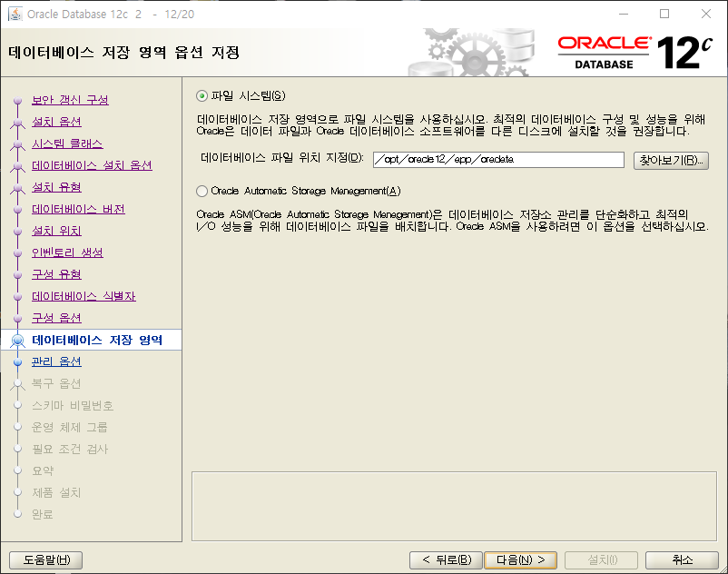
Task: Open the 설치 위치 step link
Action: 56,231
